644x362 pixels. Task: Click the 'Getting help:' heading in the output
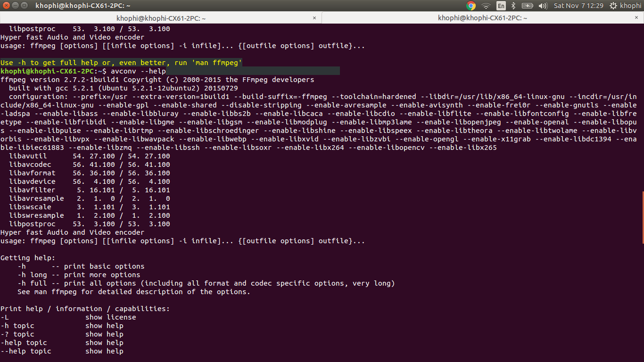tap(28, 258)
